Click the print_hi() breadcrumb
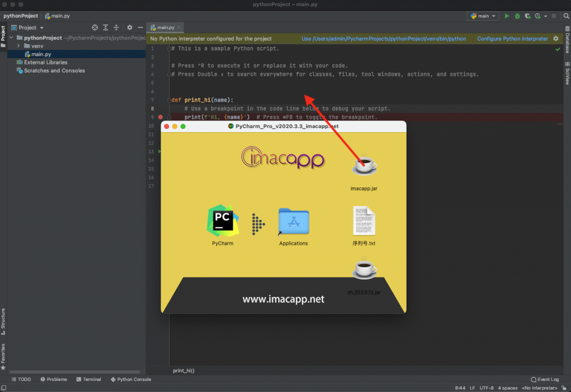 183,370
